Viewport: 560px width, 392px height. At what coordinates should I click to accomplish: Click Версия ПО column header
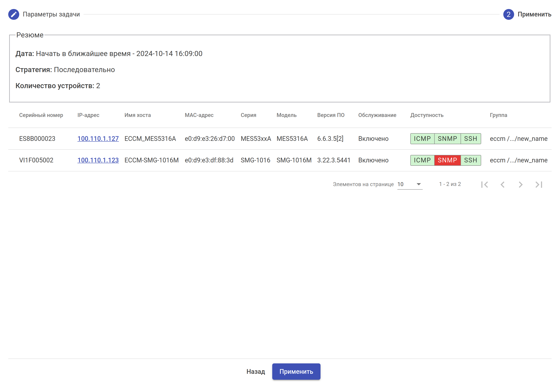click(331, 115)
